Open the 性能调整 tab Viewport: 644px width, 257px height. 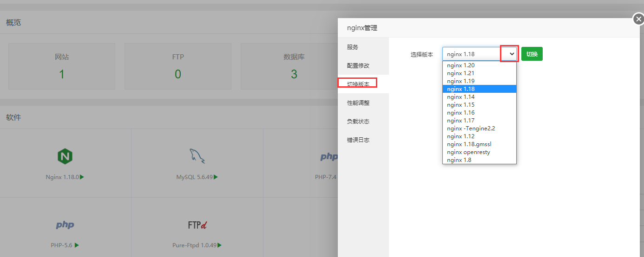(363, 103)
